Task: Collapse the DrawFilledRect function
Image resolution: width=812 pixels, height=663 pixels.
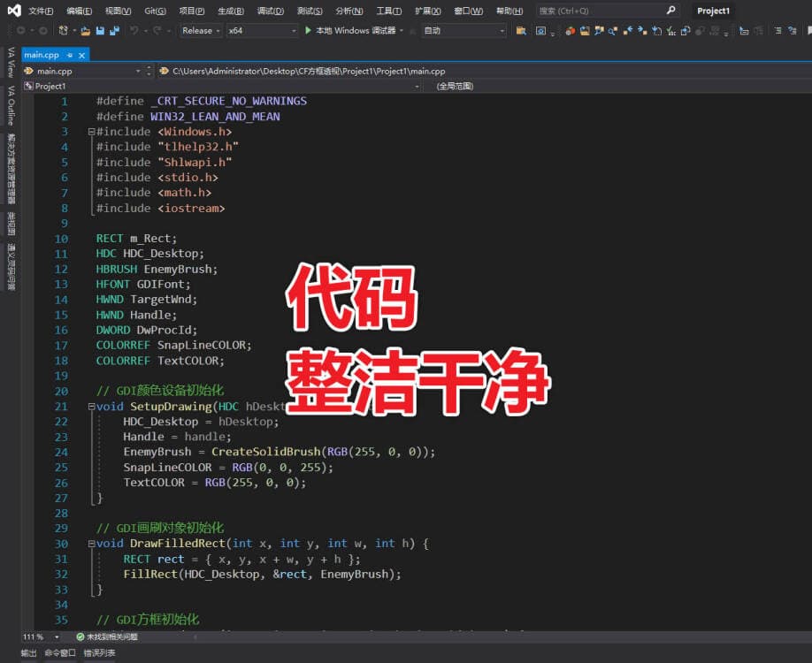Action: click(x=90, y=544)
